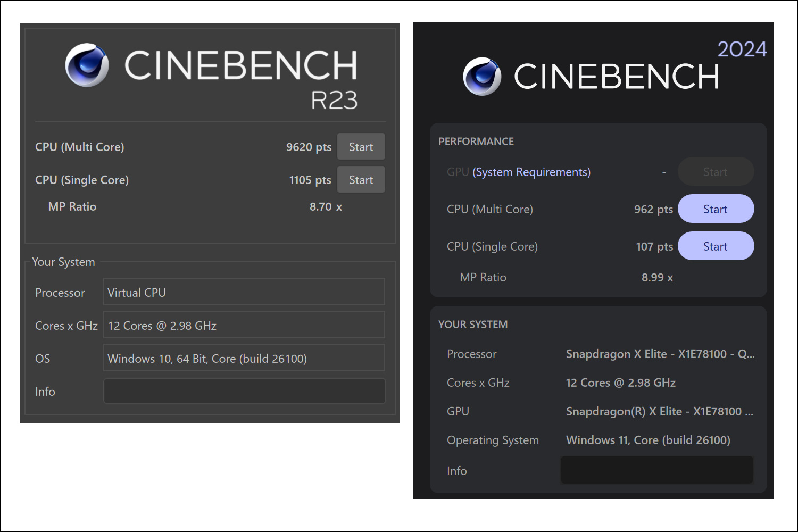
Task: Click the 2024 version label
Action: (x=742, y=49)
